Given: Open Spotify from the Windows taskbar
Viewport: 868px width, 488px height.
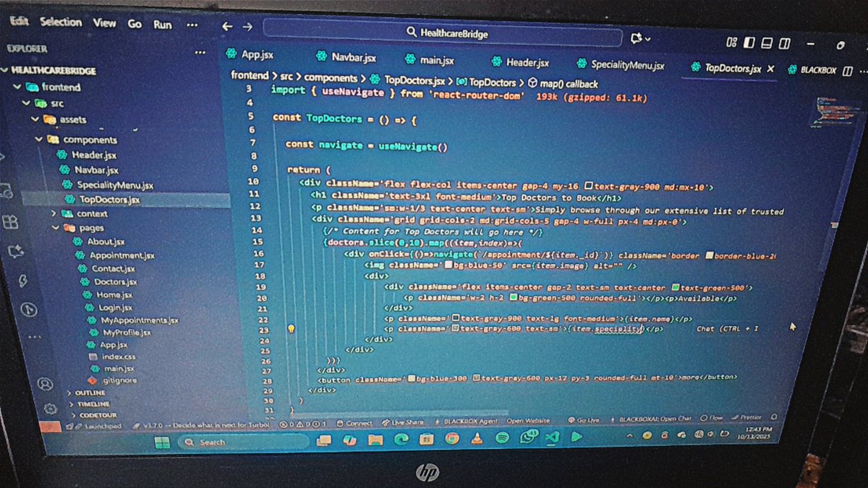Looking at the screenshot, I should click(x=502, y=438).
